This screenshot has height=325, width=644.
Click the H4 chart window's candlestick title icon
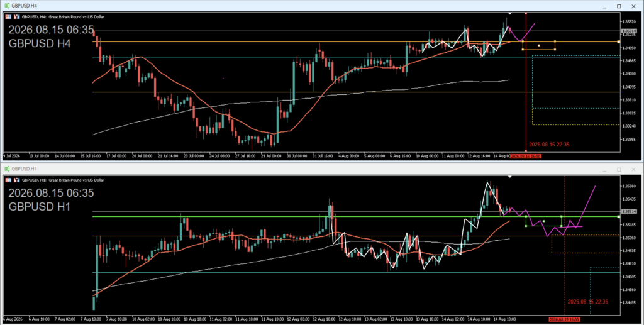(7, 6)
